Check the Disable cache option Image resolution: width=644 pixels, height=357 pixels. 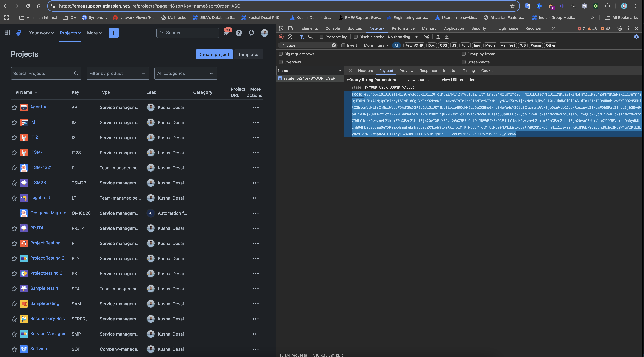pos(356,37)
